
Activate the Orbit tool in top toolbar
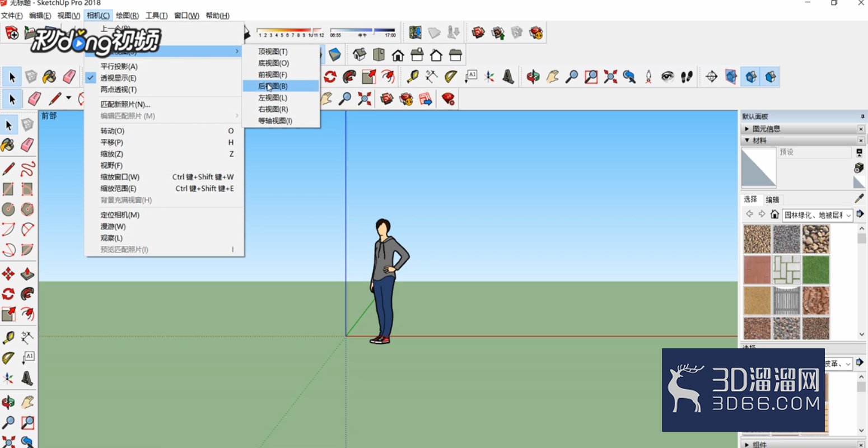[x=533, y=77]
